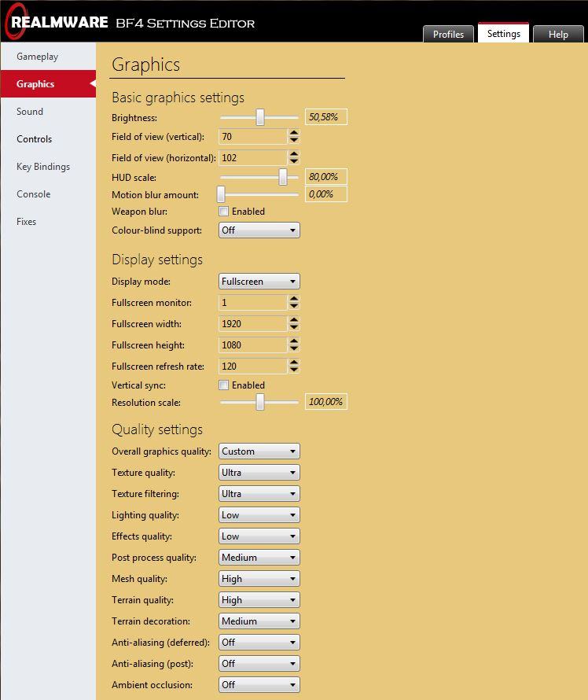This screenshot has width=588, height=700.
Task: Enable the Vertical sync checkbox
Action: (x=223, y=385)
